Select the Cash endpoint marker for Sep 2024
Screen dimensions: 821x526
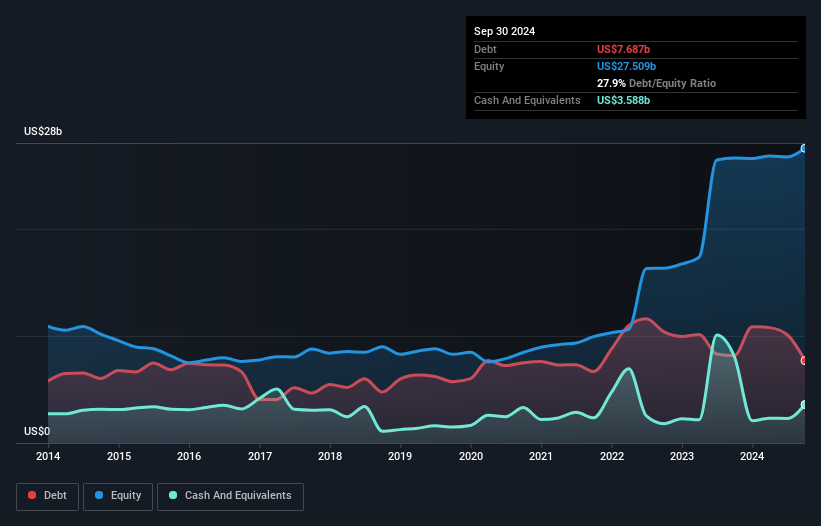point(804,405)
